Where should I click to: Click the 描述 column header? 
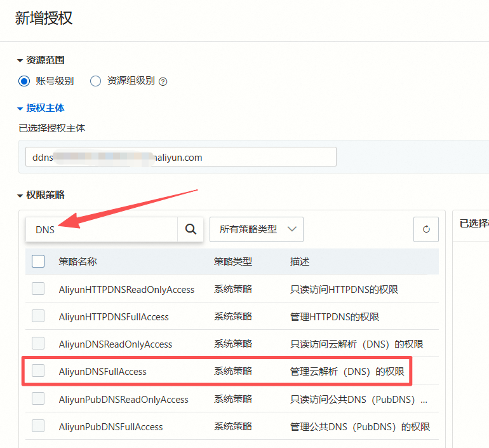point(300,261)
